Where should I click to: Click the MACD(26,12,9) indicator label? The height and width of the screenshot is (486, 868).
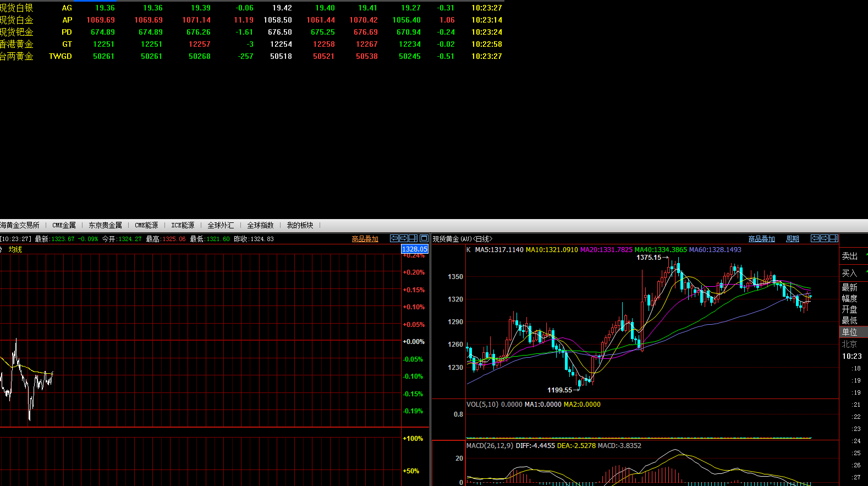point(490,445)
